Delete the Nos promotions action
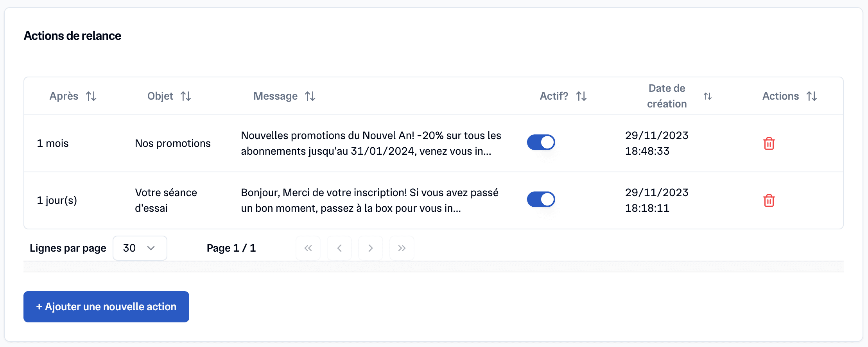The image size is (868, 347). (769, 143)
